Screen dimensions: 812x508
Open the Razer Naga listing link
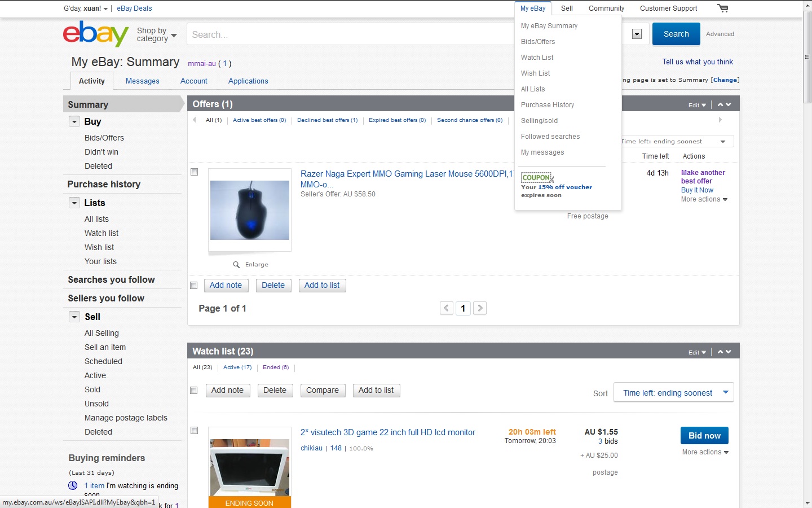coord(407,174)
